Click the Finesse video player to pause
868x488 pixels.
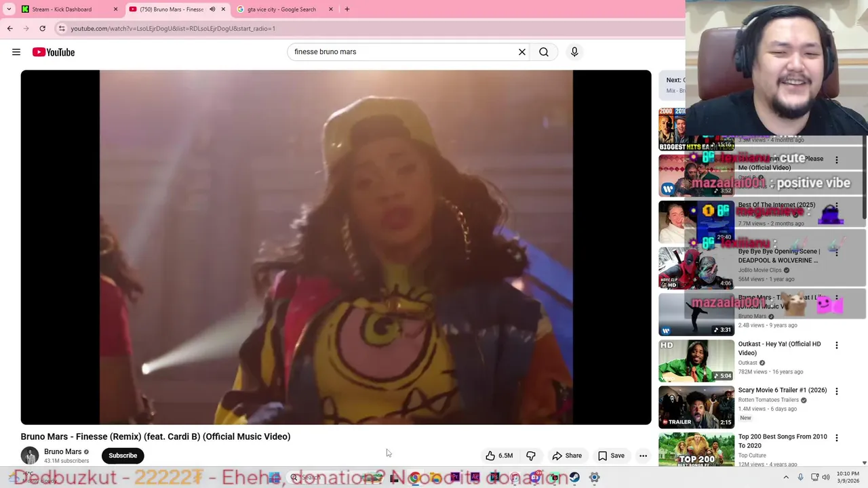[x=336, y=247]
